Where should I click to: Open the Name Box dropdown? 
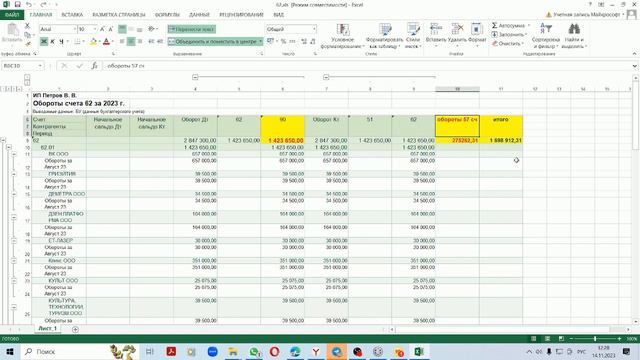pos(40,65)
